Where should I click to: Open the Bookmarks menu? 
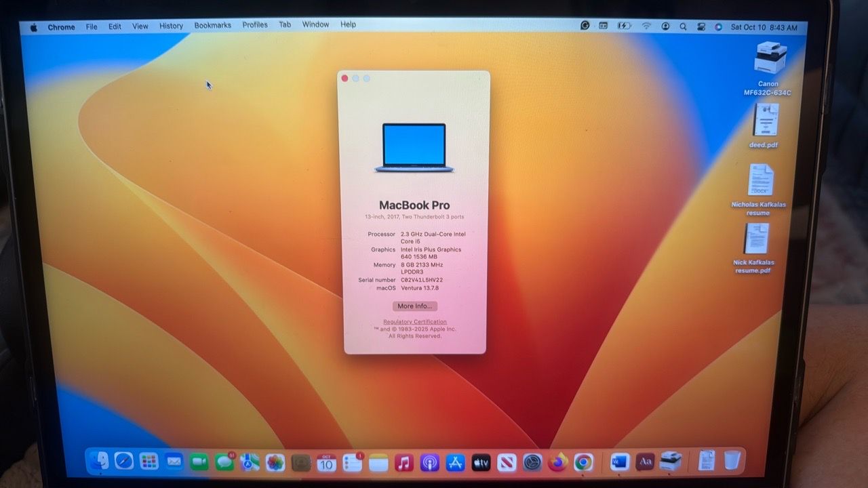(213, 25)
